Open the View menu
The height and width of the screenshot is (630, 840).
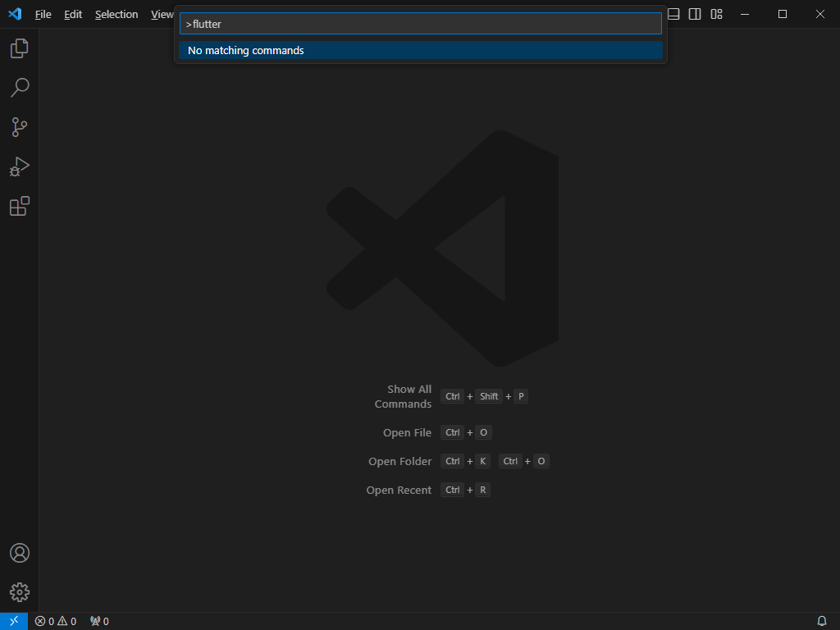[162, 15]
